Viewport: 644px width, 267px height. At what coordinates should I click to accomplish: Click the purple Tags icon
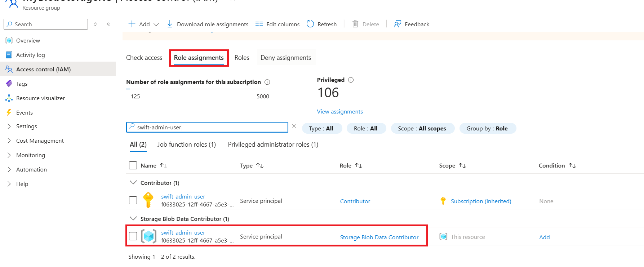point(9,84)
